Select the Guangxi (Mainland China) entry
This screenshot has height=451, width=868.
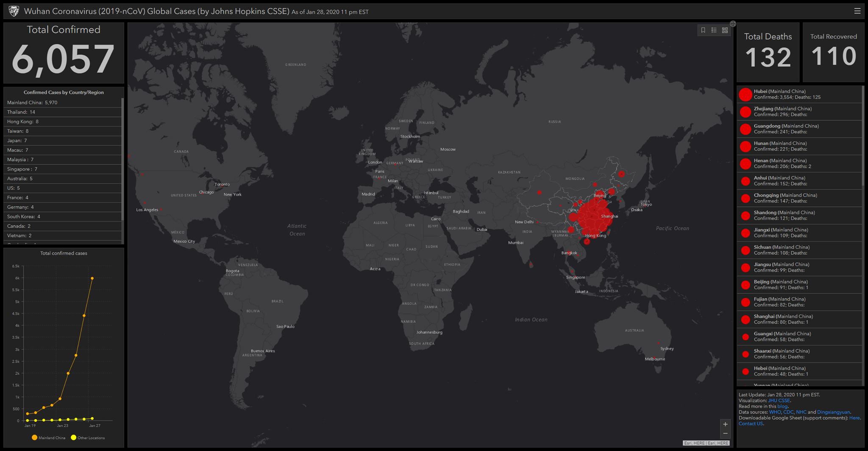pos(799,337)
